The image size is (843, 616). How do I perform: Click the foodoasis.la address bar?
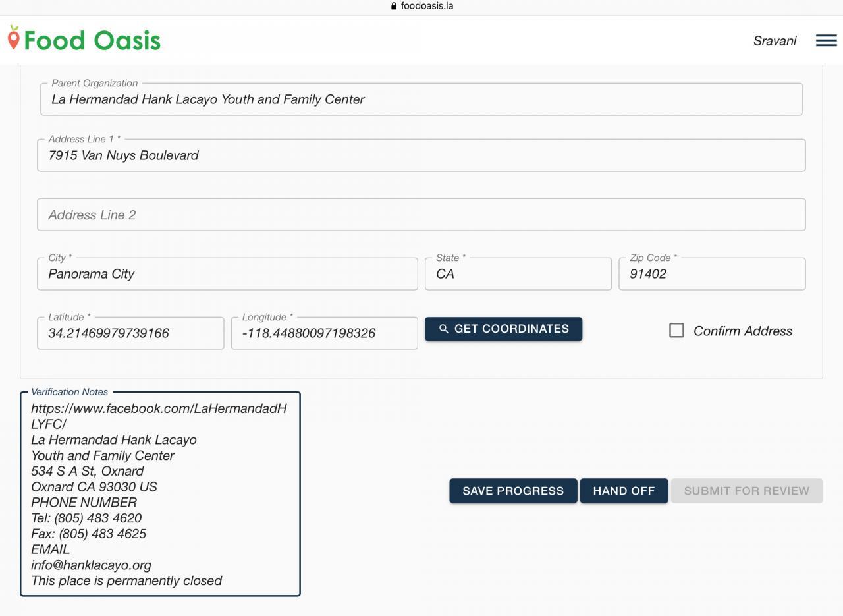coord(421,6)
